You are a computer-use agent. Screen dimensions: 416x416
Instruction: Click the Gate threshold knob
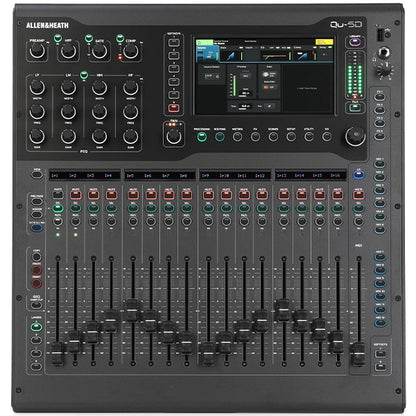tap(99, 51)
